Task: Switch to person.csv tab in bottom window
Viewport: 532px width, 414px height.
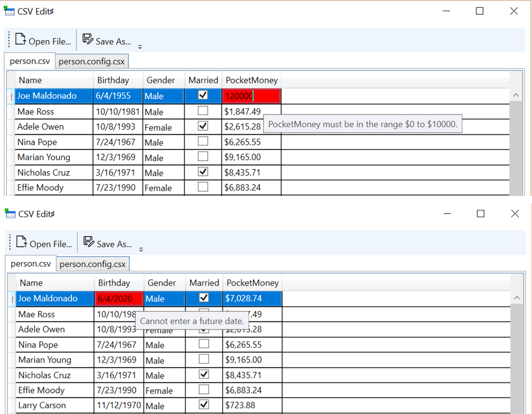Action: [x=31, y=264]
